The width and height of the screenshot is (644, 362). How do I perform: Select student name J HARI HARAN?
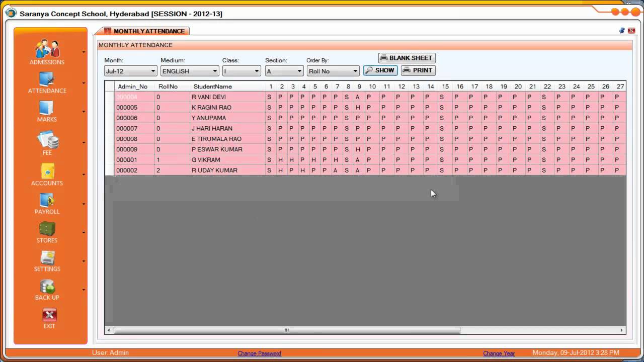[212, 129]
